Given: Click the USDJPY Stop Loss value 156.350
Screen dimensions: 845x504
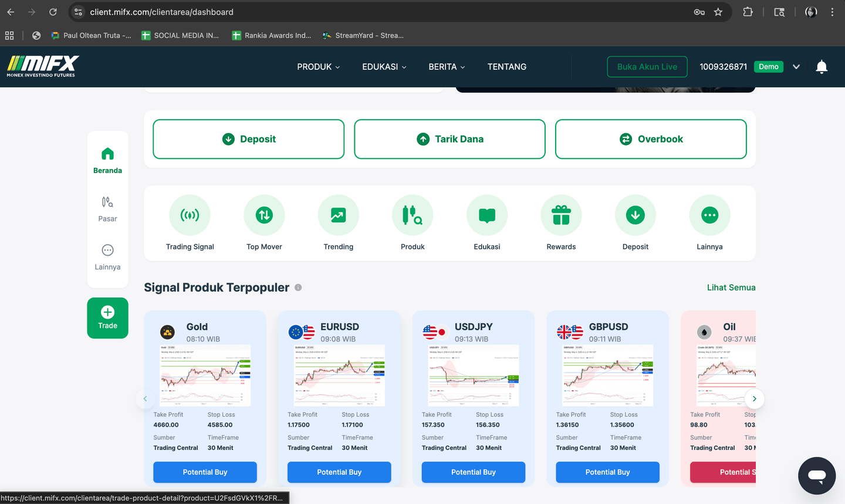Looking at the screenshot, I should 488,425.
